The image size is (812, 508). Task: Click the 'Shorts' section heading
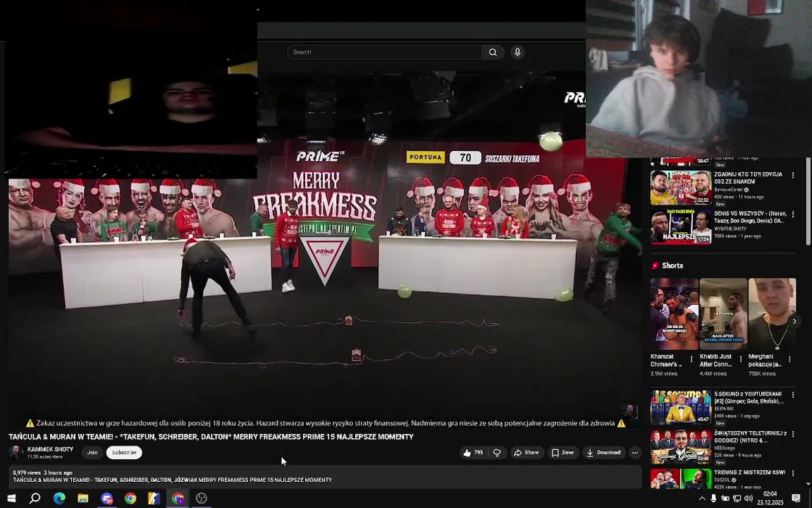coord(672,265)
